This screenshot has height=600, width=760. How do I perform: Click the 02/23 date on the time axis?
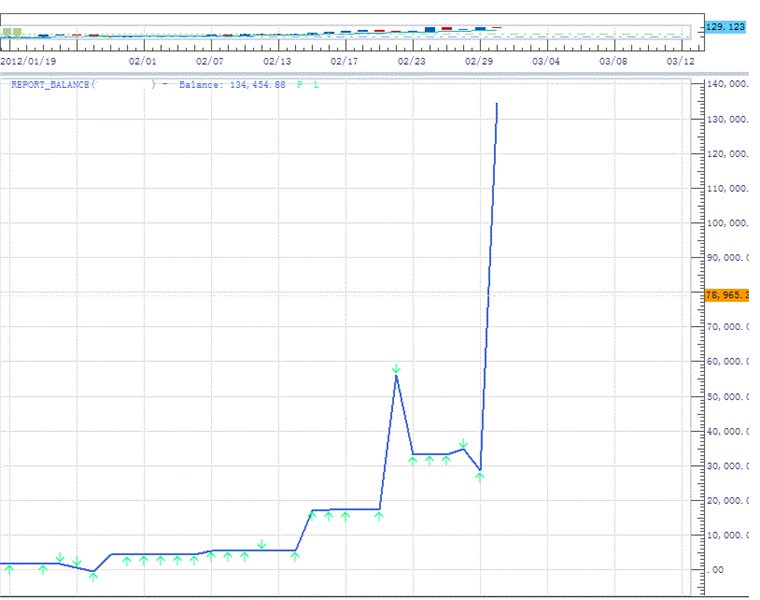click(411, 61)
